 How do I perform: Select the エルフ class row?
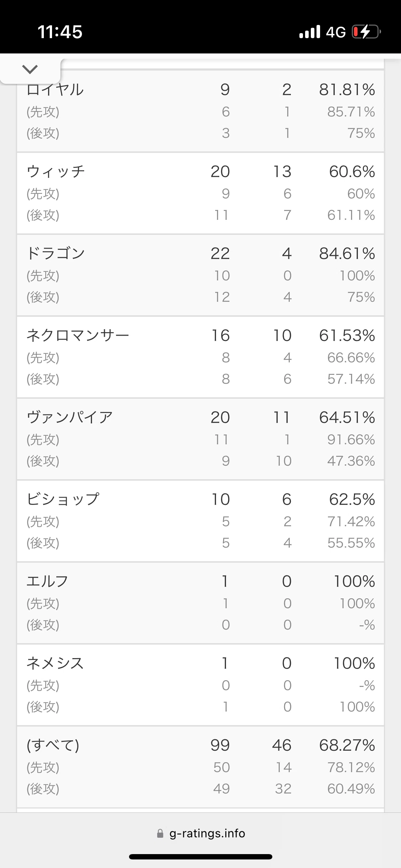pos(200,603)
